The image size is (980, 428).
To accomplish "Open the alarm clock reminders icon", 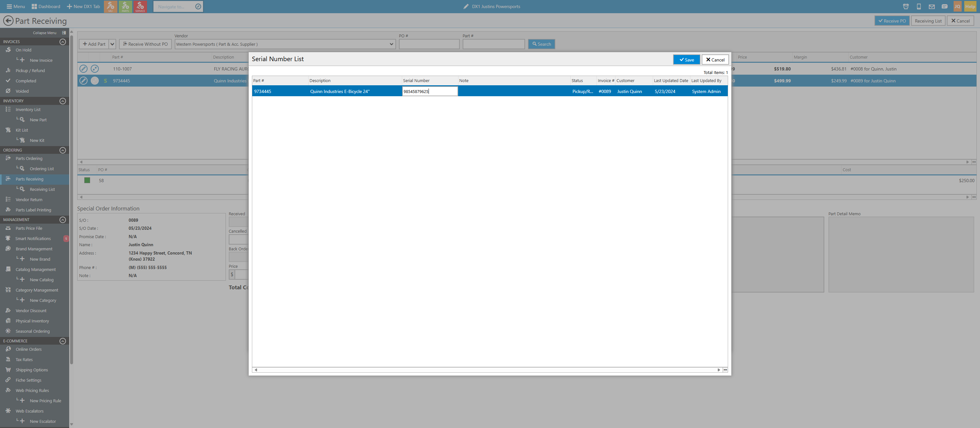I will (906, 6).
